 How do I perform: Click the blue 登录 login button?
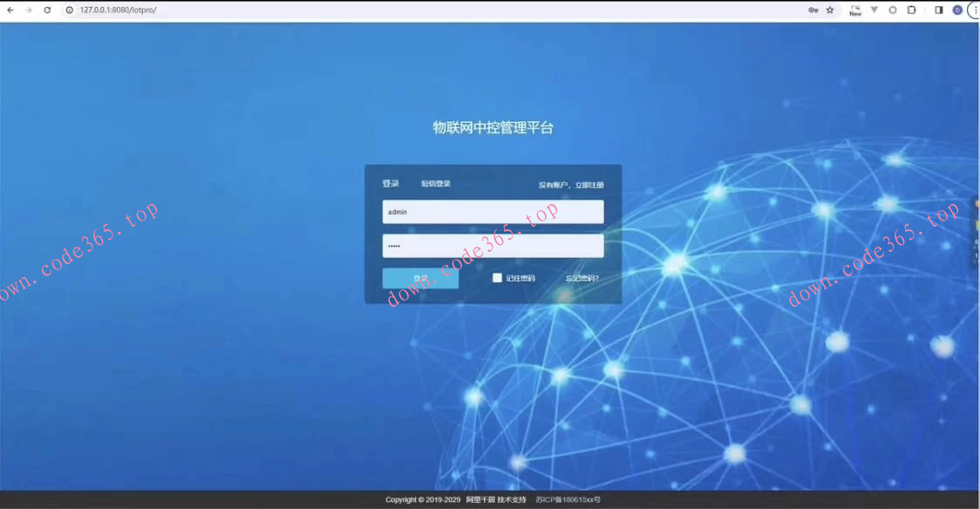[420, 277]
